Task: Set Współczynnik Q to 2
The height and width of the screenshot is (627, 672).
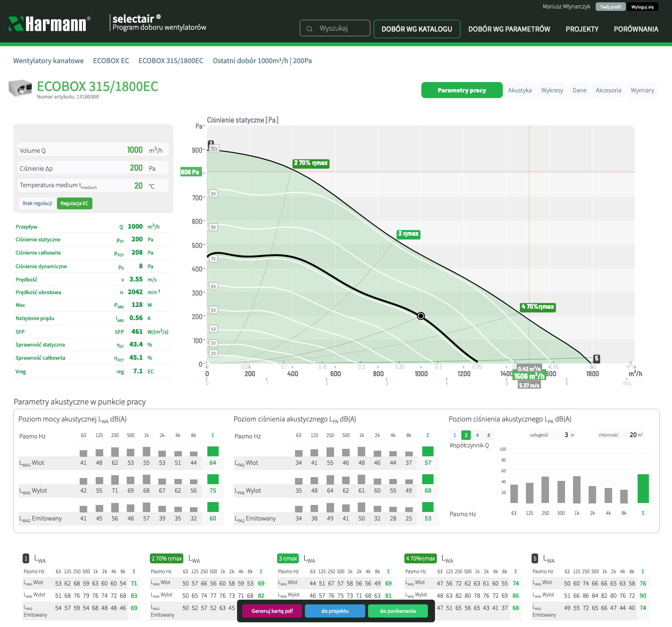Action: tap(466, 435)
